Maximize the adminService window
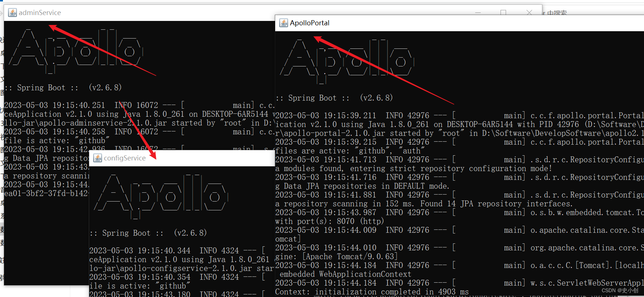 tap(503, 13)
